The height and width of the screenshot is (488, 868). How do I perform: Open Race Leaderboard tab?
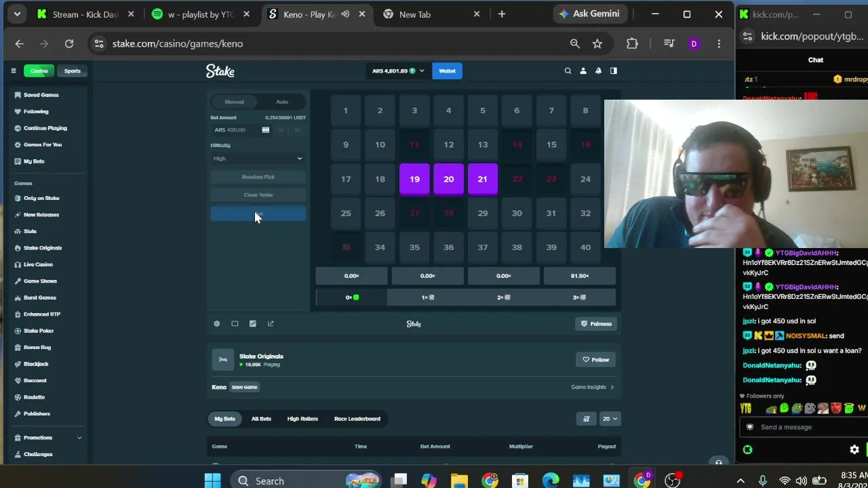(x=357, y=419)
